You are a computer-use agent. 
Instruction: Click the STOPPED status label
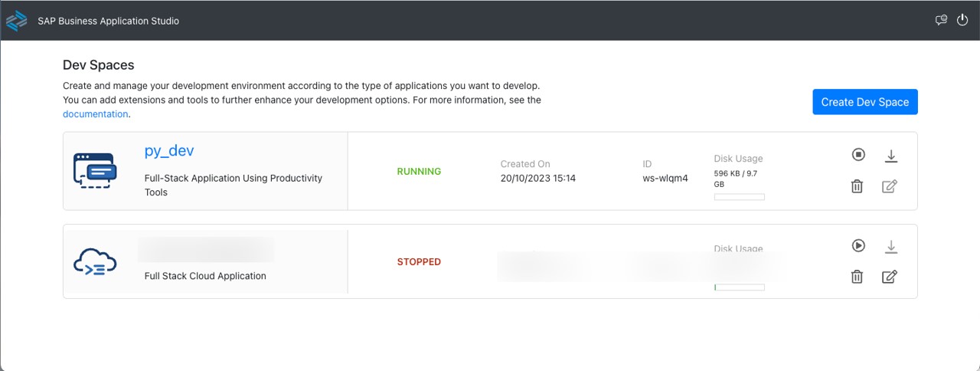(419, 262)
